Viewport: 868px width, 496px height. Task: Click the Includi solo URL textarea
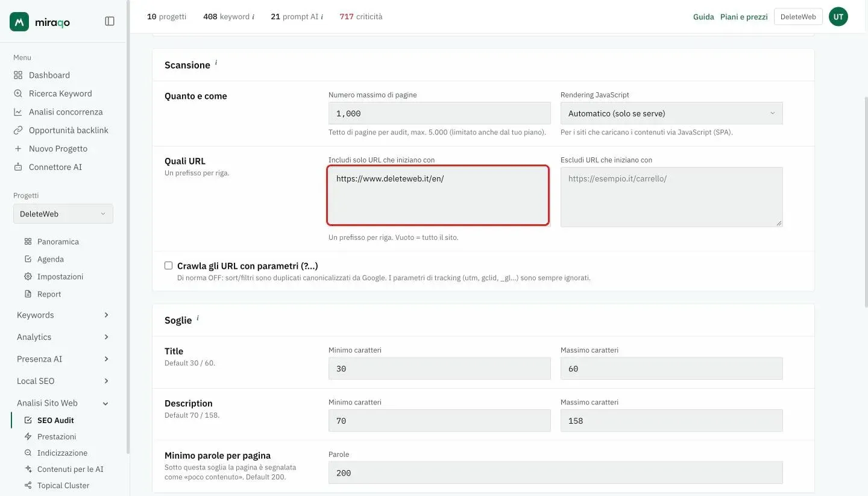(438, 196)
